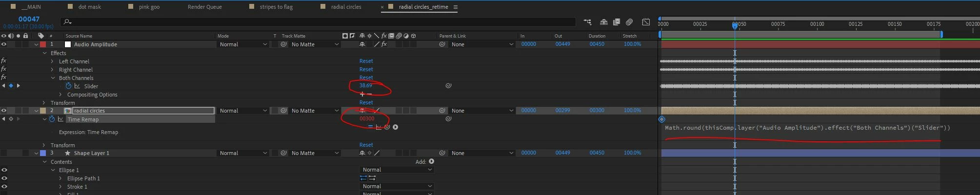Click the radial circles parent pick whip
980x195 pixels.
click(442, 111)
